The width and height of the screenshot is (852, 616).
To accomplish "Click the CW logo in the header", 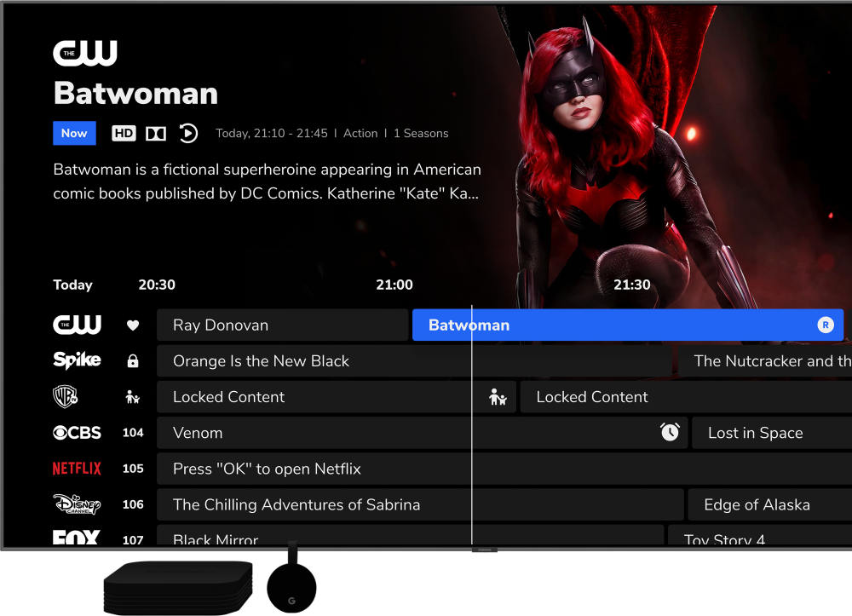I will tap(84, 53).
